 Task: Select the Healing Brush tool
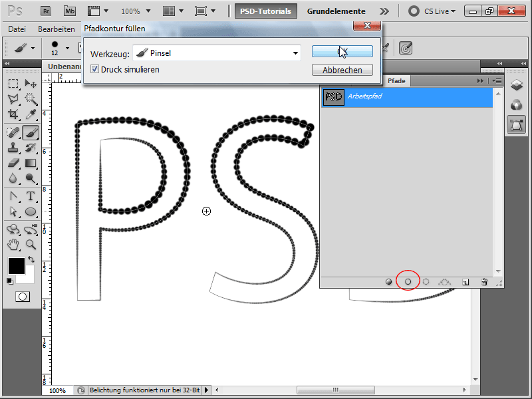pyautogui.click(x=13, y=132)
